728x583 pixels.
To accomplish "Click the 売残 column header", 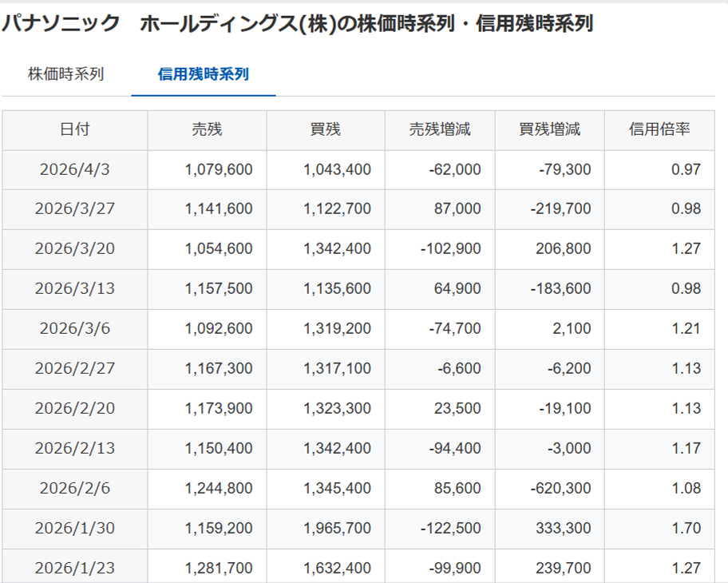I will 207,129.
